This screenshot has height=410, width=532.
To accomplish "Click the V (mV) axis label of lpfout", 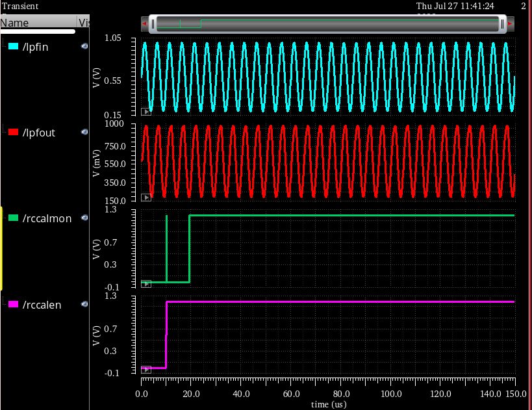I will (96, 163).
